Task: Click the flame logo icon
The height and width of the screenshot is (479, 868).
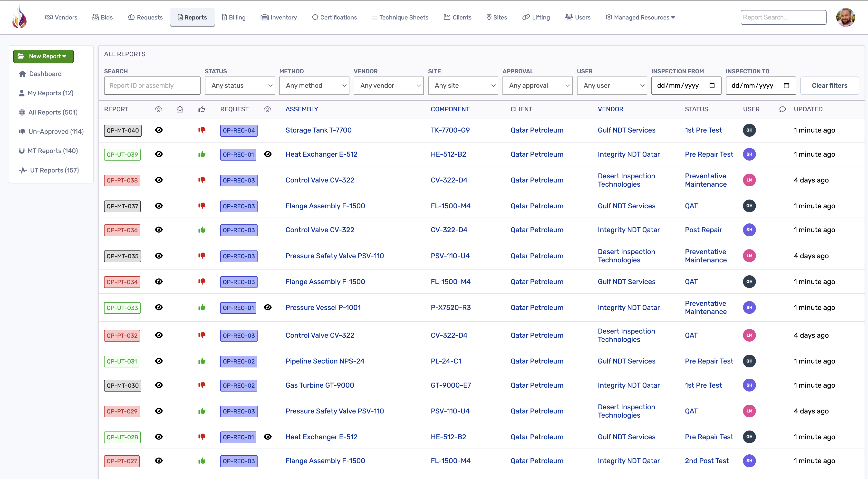Action: (x=19, y=17)
